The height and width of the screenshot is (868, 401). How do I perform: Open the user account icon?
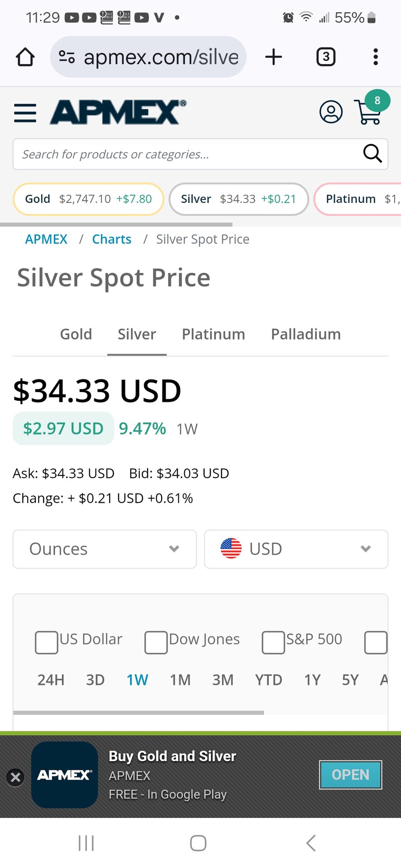[331, 112]
